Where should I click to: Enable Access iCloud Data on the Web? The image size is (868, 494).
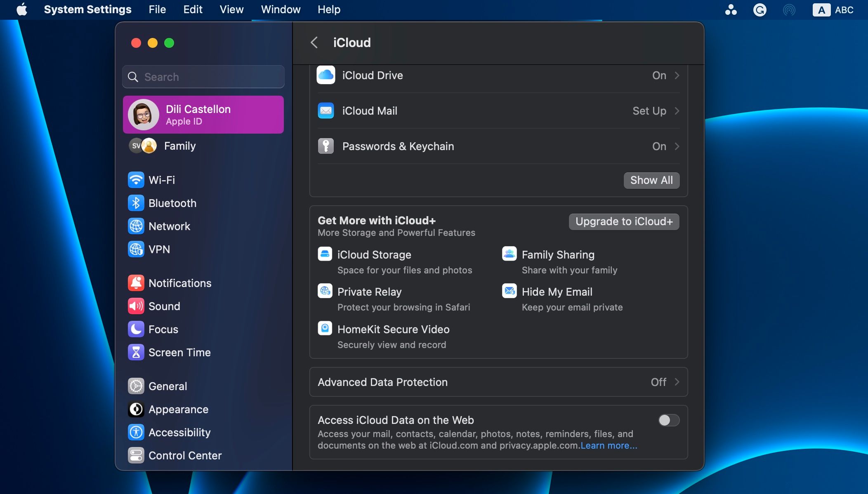668,420
